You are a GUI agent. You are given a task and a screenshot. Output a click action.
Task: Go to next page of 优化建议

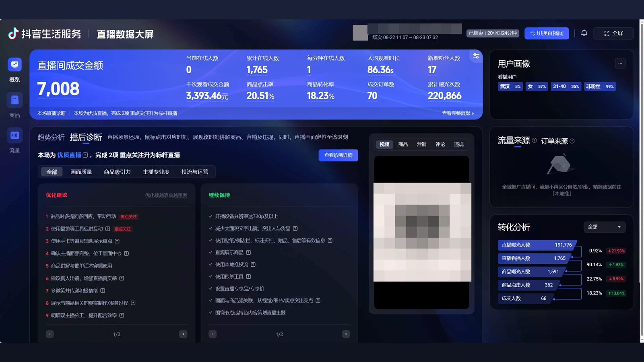click(183, 334)
